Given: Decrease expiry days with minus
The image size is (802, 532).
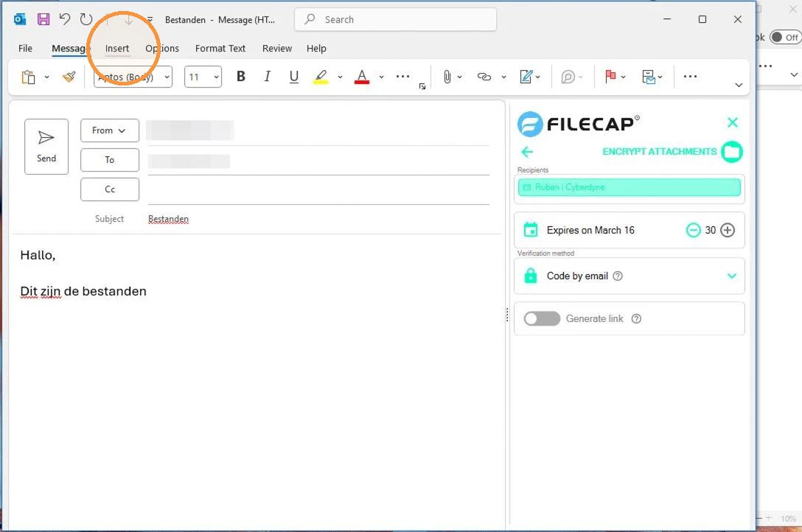Looking at the screenshot, I should (x=693, y=230).
